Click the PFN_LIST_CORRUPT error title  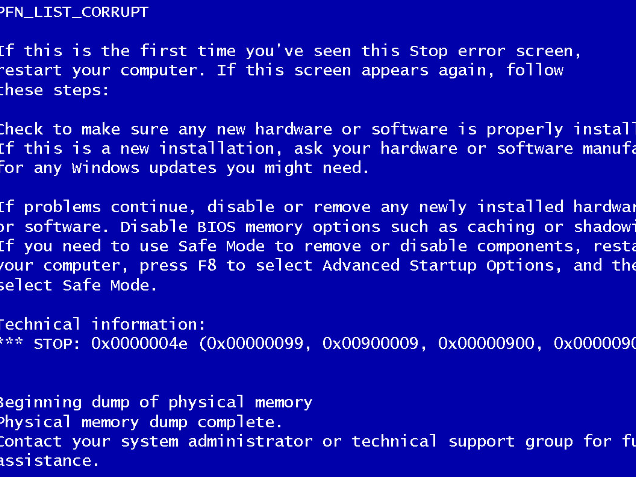(74, 12)
